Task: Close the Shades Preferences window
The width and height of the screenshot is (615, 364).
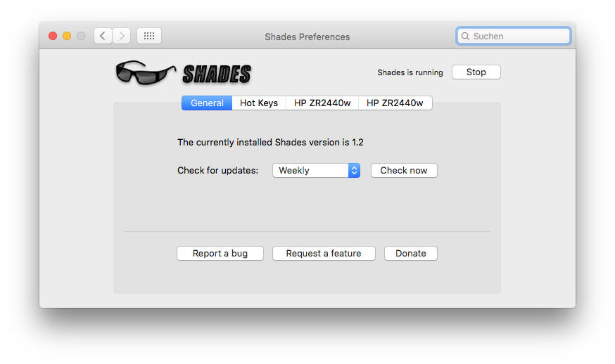Action: 53,36
